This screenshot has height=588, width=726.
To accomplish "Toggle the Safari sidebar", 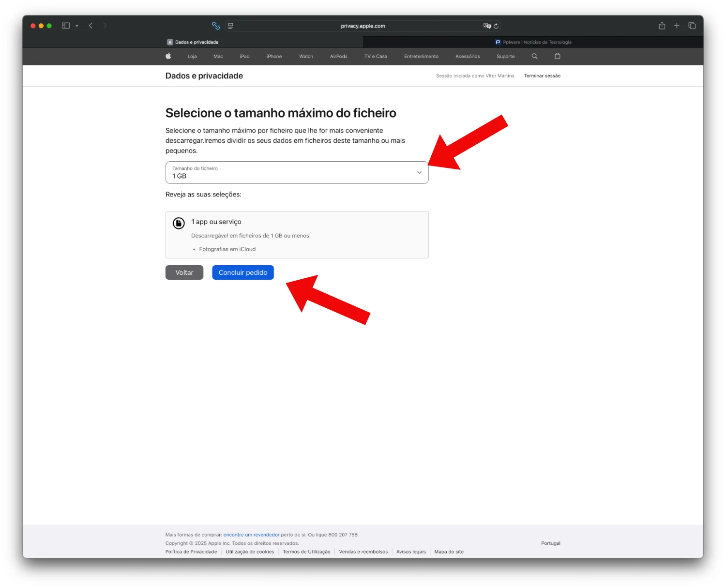I will [x=66, y=26].
